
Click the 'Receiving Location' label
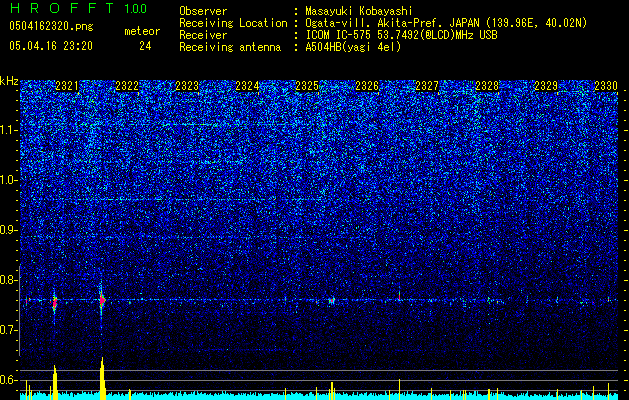point(233,23)
